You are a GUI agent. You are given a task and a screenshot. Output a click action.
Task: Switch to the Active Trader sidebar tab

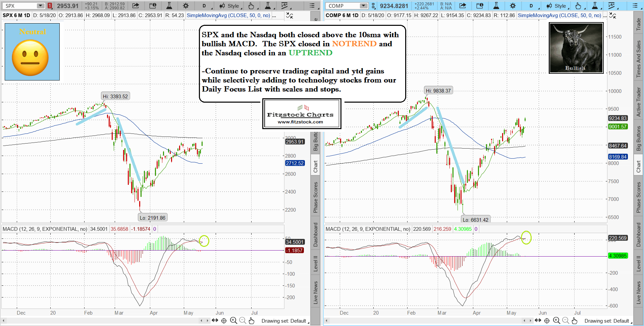pos(639,102)
